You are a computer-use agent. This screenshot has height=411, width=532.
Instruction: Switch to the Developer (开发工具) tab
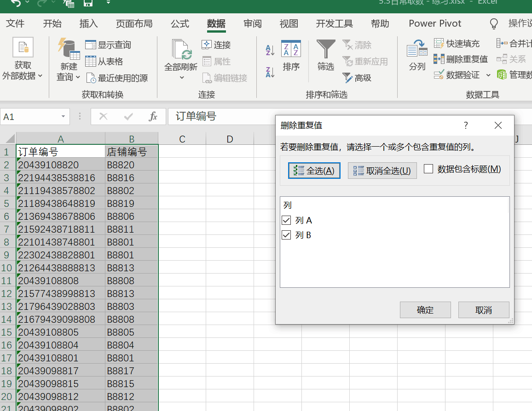pyautogui.click(x=335, y=23)
